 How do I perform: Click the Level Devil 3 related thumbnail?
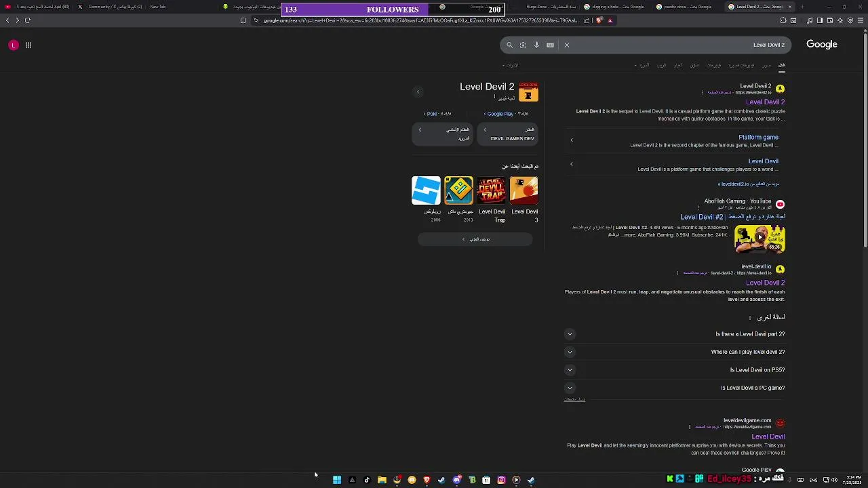tap(524, 190)
